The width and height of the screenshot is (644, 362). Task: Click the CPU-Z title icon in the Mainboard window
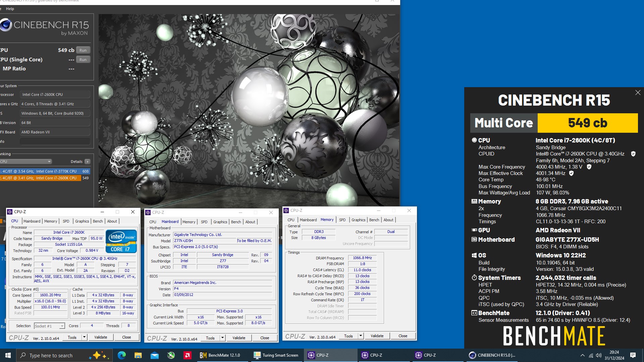point(148,213)
